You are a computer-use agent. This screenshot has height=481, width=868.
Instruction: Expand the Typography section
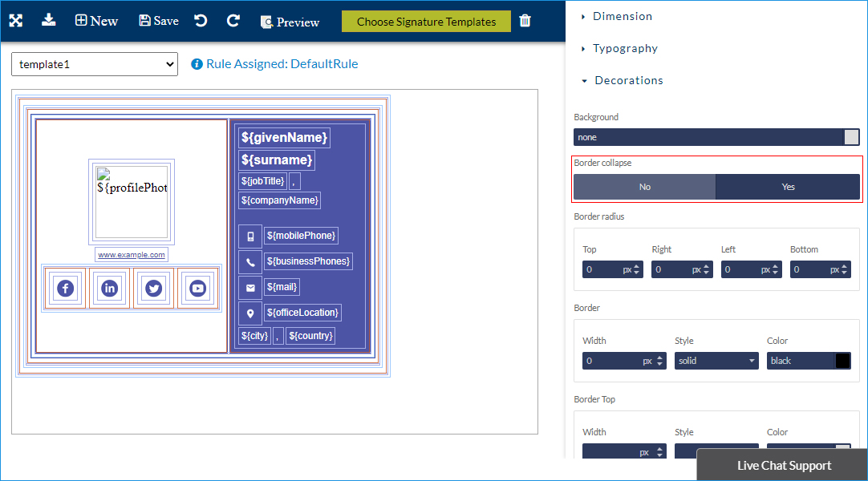624,48
